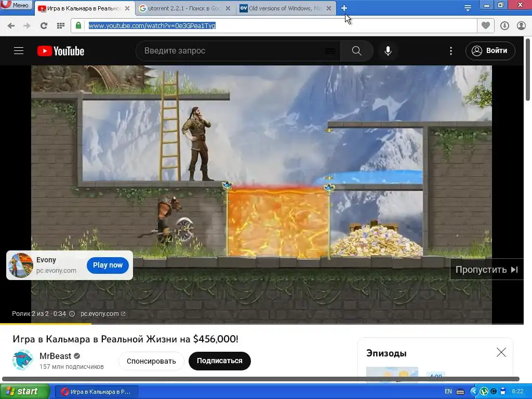Click the Спонсировать button

[151, 361]
